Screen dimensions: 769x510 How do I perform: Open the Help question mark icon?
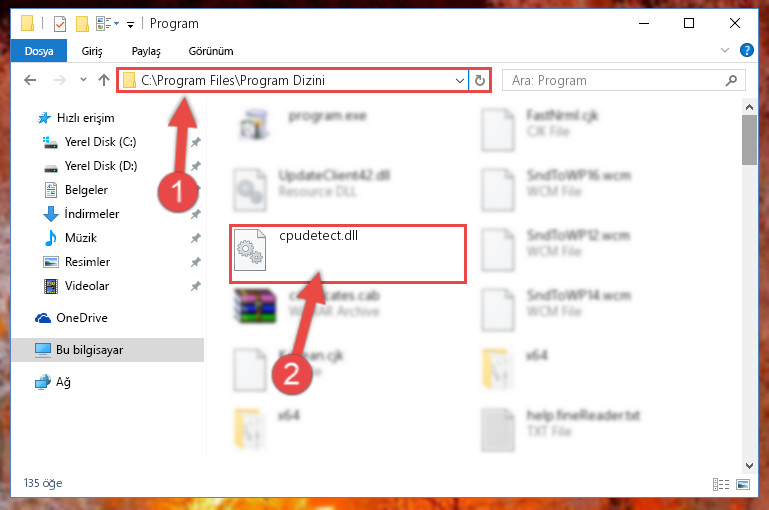click(x=746, y=50)
